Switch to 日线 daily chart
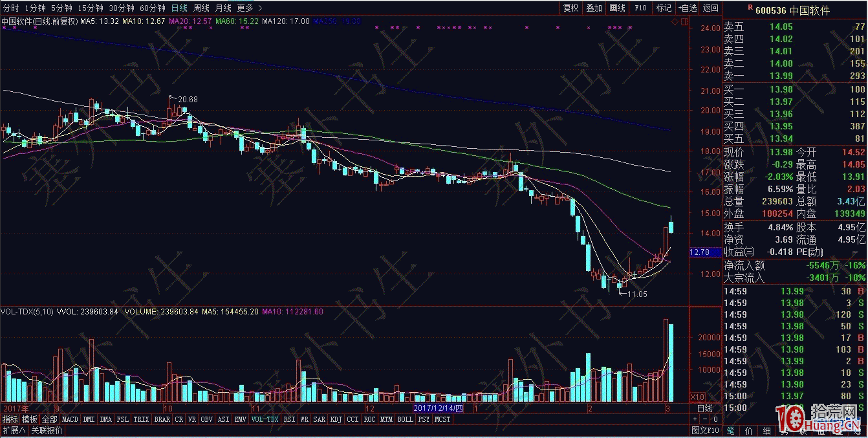 pyautogui.click(x=179, y=8)
